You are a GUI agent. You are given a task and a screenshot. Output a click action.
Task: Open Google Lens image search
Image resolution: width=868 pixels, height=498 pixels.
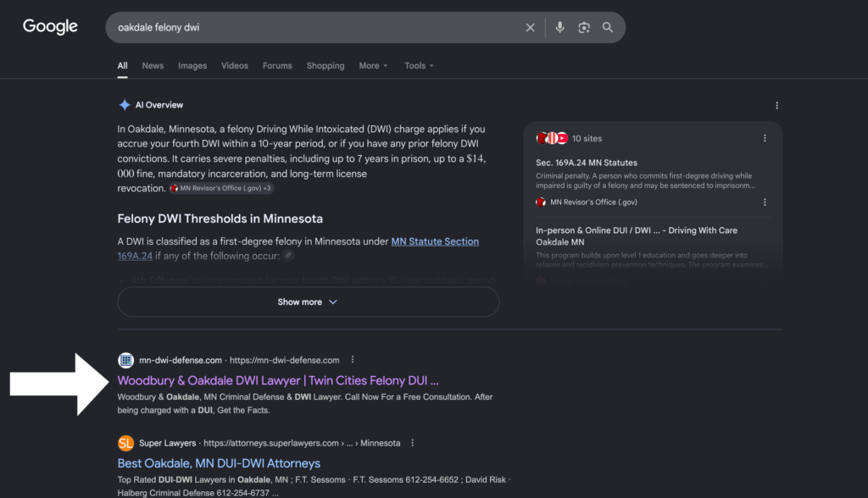584,28
